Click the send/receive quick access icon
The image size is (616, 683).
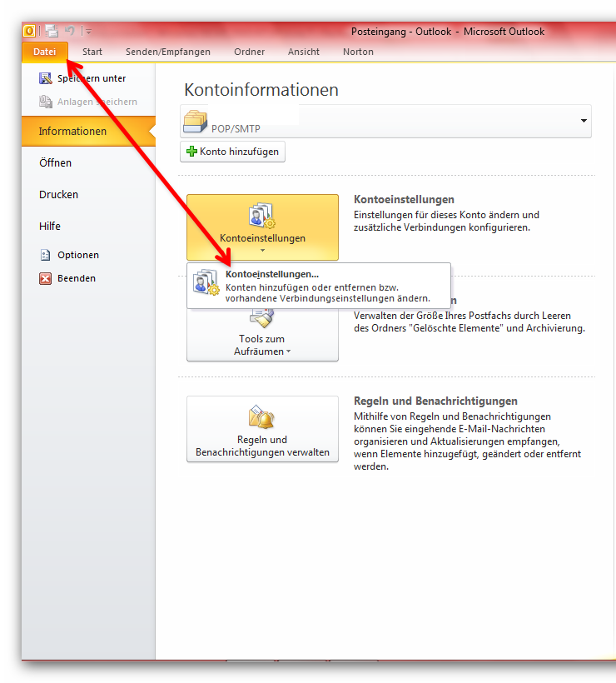(x=52, y=31)
